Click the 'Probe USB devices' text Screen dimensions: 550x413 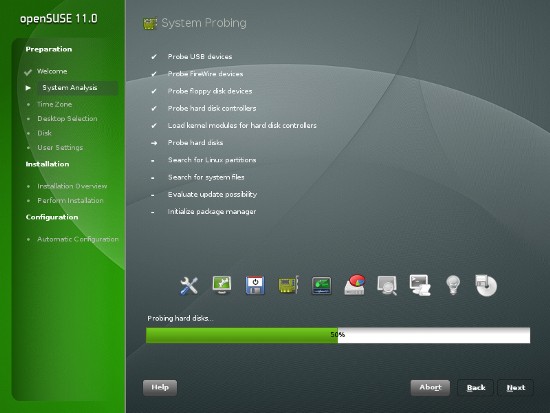tap(200, 56)
